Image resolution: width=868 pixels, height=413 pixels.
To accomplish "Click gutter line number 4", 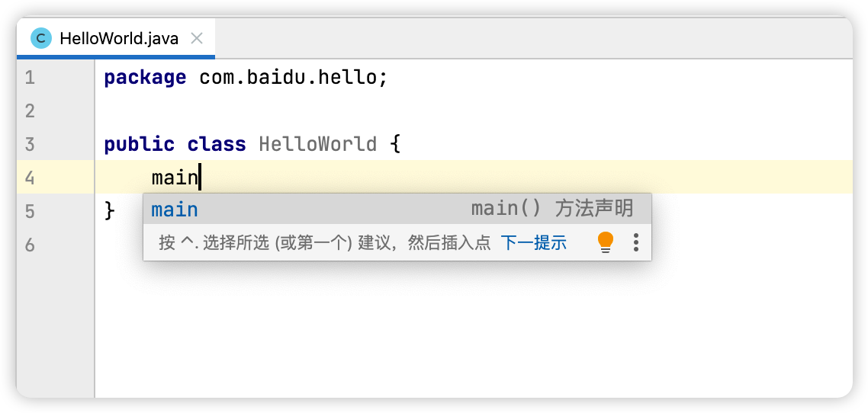I will point(30,178).
